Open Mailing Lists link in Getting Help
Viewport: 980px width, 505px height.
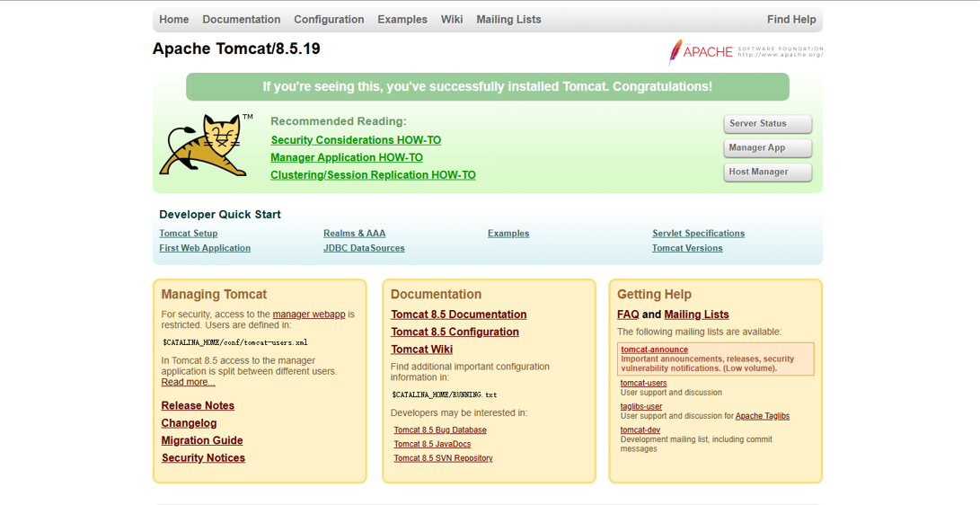pyautogui.click(x=696, y=315)
